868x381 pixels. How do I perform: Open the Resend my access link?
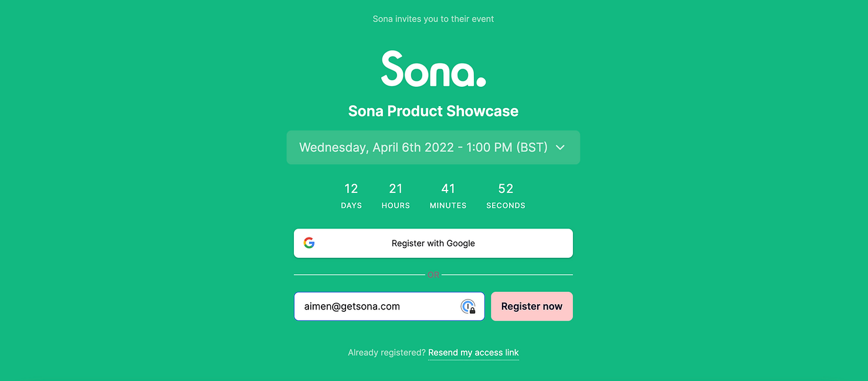(x=473, y=352)
